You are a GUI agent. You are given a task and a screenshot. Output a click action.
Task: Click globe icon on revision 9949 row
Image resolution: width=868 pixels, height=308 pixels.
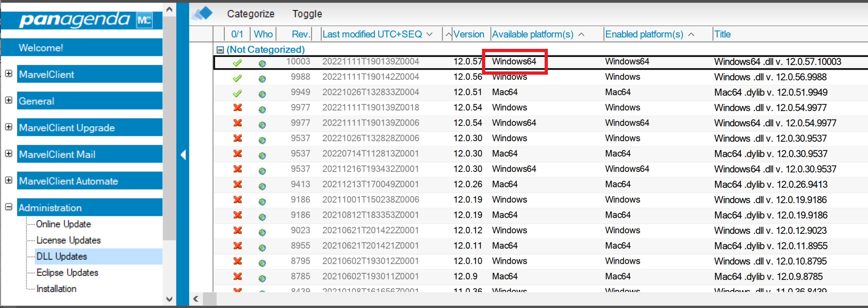262,94
